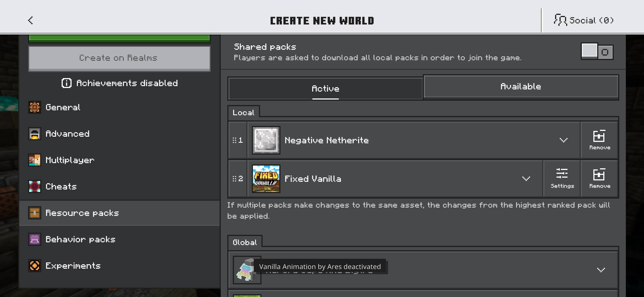Select the Local packs section tab
The width and height of the screenshot is (644, 297).
tap(244, 113)
